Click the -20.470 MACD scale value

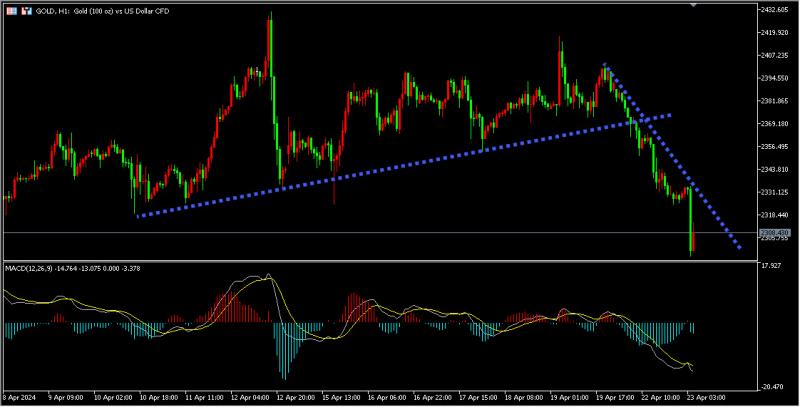click(x=771, y=387)
